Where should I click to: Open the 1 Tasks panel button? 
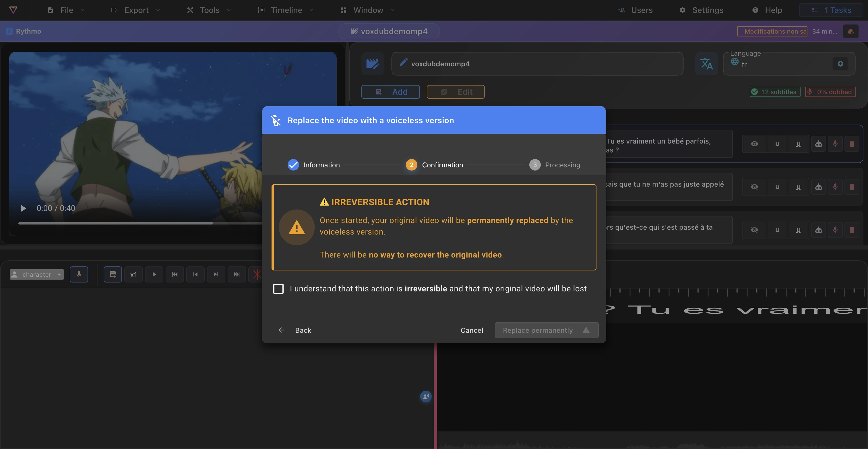click(831, 10)
